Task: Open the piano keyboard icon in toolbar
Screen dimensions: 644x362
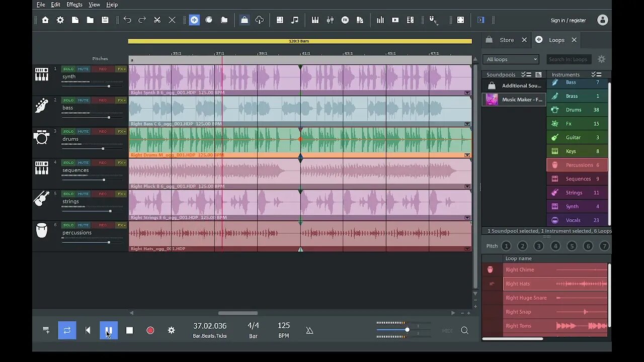Action: coord(315,20)
